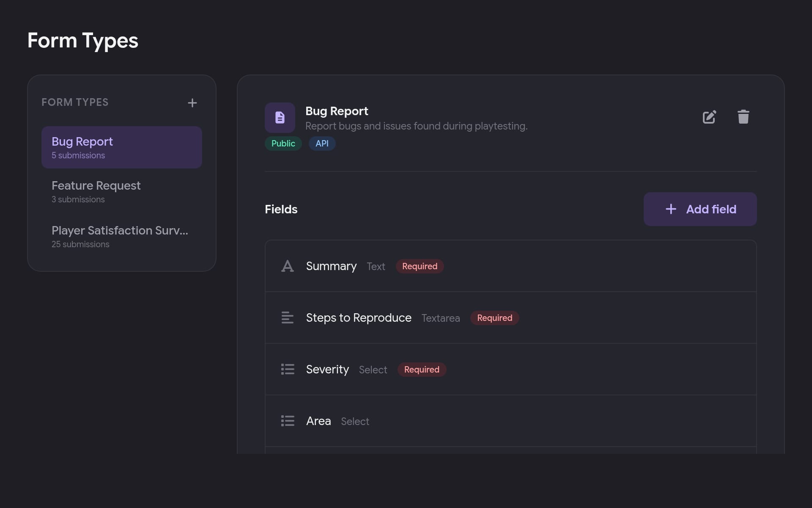Click the FORM TYPES sidebar header
The image size is (812, 508).
coord(75,102)
